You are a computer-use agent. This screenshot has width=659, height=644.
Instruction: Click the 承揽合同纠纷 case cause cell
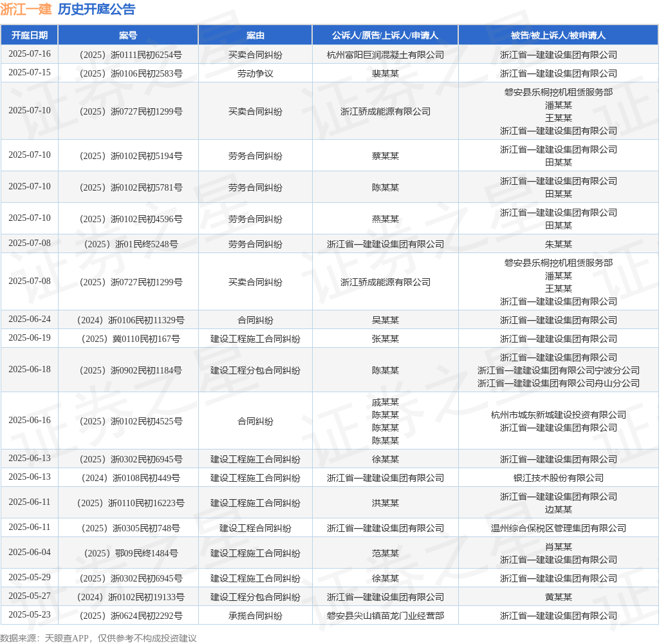point(255,616)
